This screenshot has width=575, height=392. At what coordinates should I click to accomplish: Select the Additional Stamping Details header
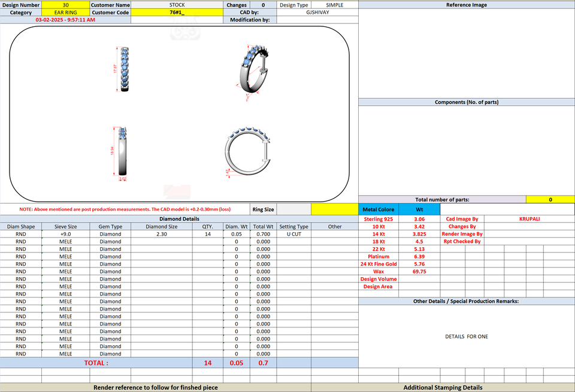point(443,387)
